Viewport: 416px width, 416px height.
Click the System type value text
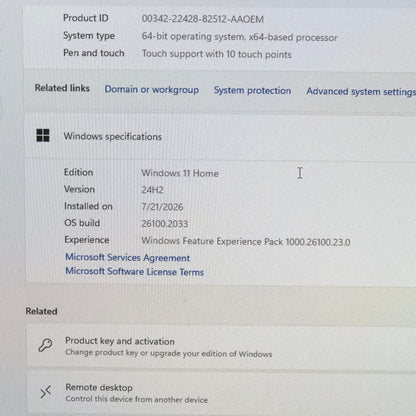click(x=239, y=37)
